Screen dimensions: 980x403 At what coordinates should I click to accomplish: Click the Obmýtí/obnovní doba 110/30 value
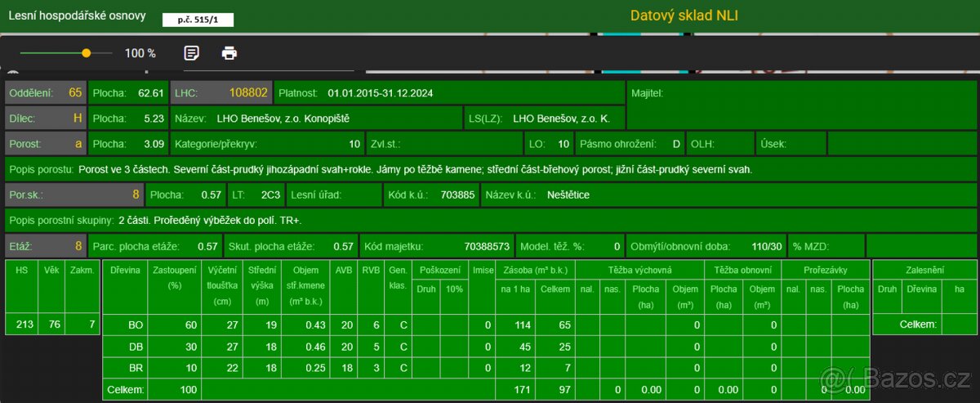click(x=767, y=246)
